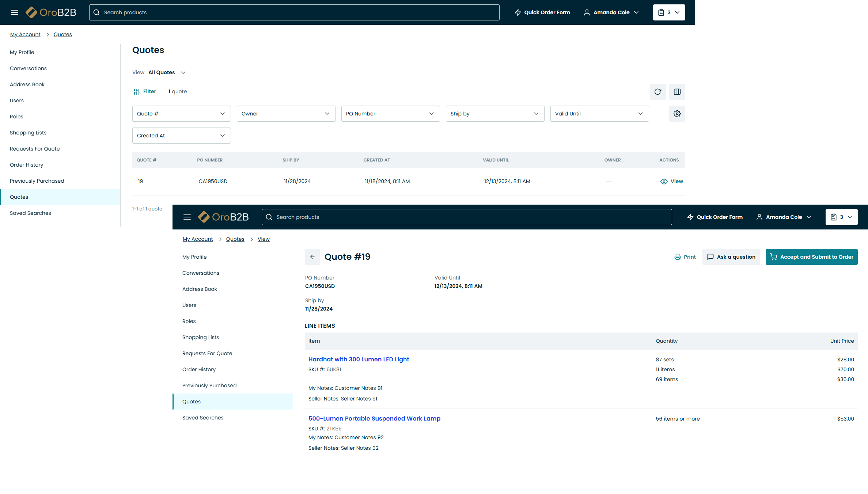
Task: Select Order History in left sidebar
Action: coord(26,165)
